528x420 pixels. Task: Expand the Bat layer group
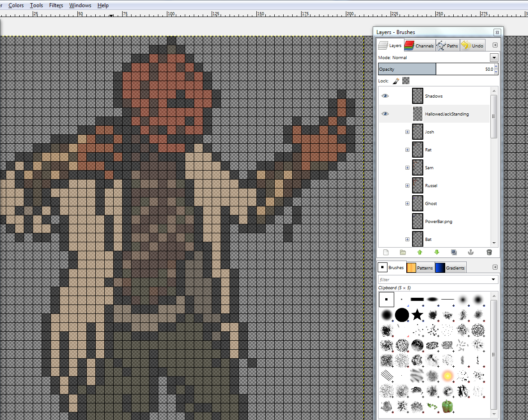point(407,239)
